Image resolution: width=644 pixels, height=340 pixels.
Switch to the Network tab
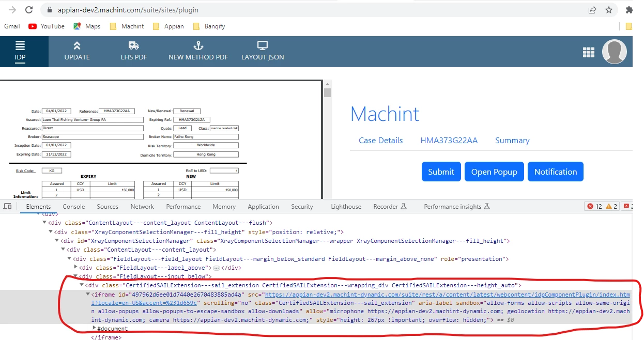click(x=142, y=207)
